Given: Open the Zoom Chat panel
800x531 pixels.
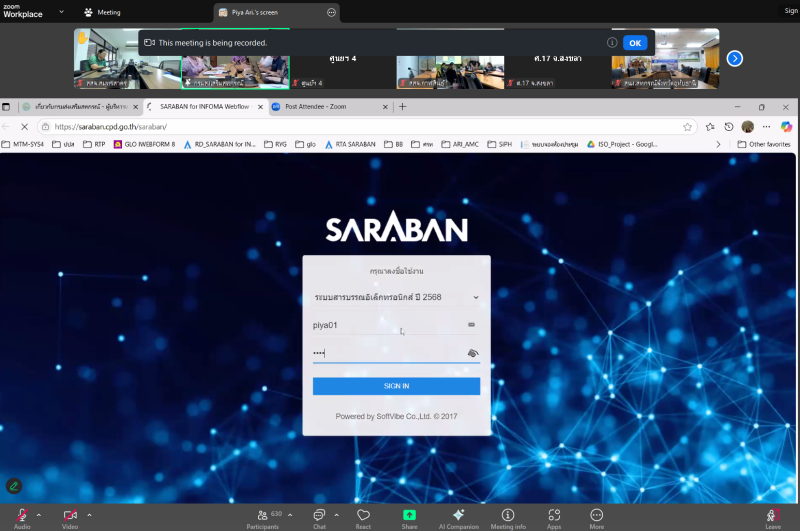Looking at the screenshot, I should coord(319,514).
